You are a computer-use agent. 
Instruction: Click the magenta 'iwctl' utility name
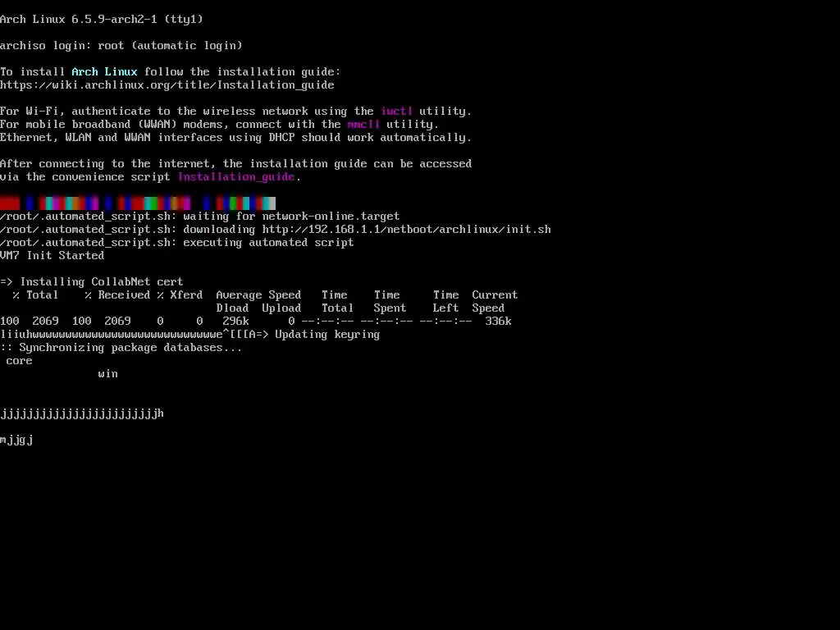(396, 111)
